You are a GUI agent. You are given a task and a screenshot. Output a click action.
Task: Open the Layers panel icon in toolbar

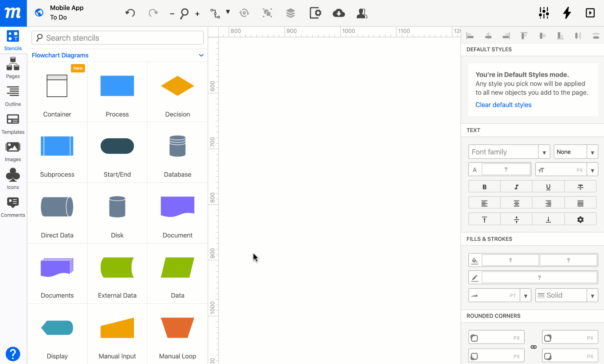click(x=291, y=13)
